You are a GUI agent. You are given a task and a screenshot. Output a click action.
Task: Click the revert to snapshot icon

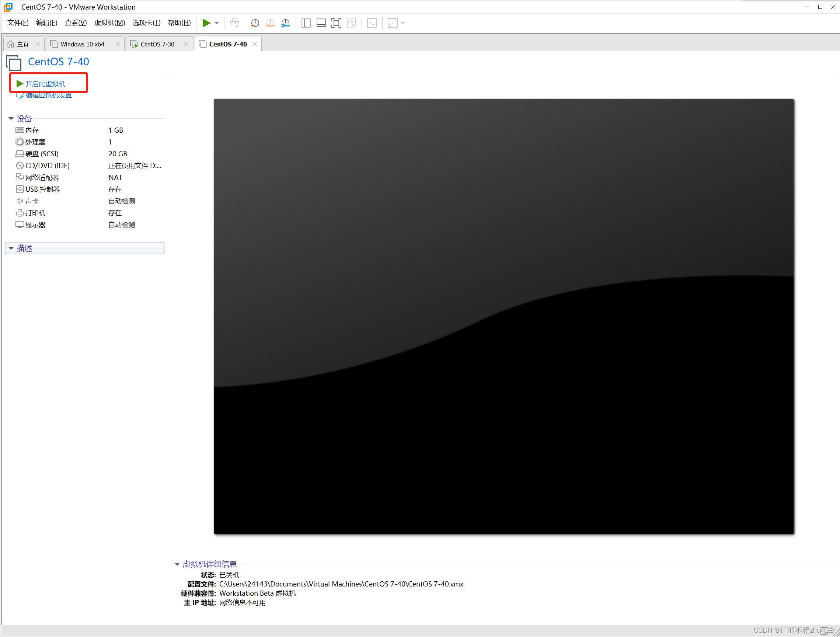tap(270, 23)
